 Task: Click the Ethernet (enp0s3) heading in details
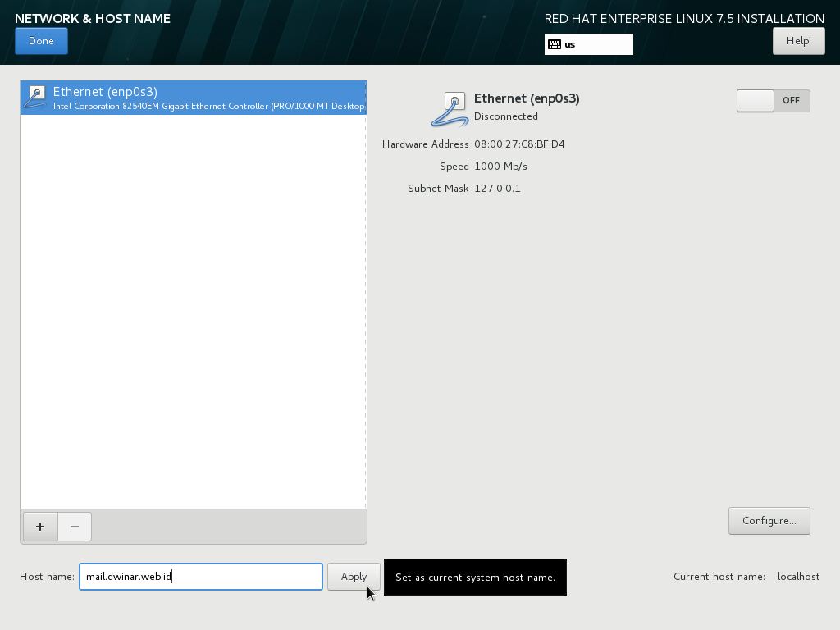527,98
